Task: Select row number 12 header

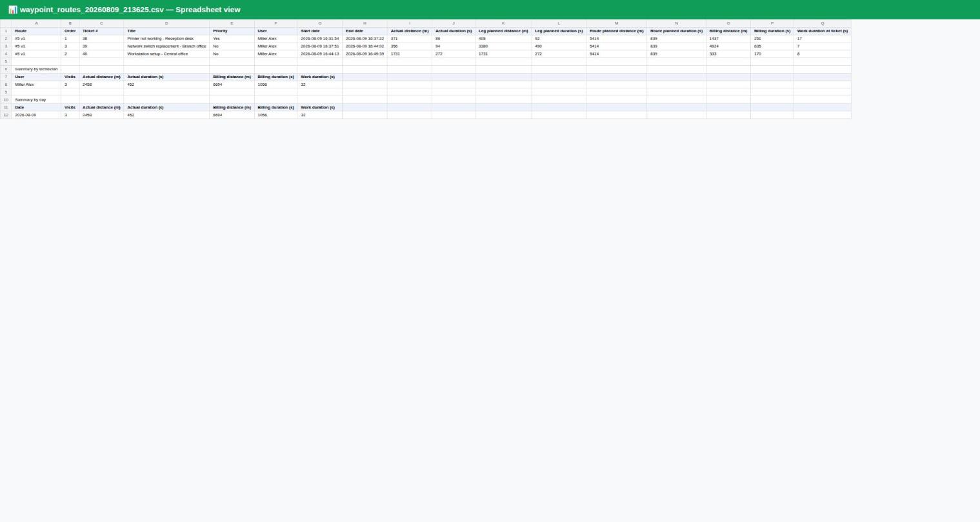Action: pos(6,115)
